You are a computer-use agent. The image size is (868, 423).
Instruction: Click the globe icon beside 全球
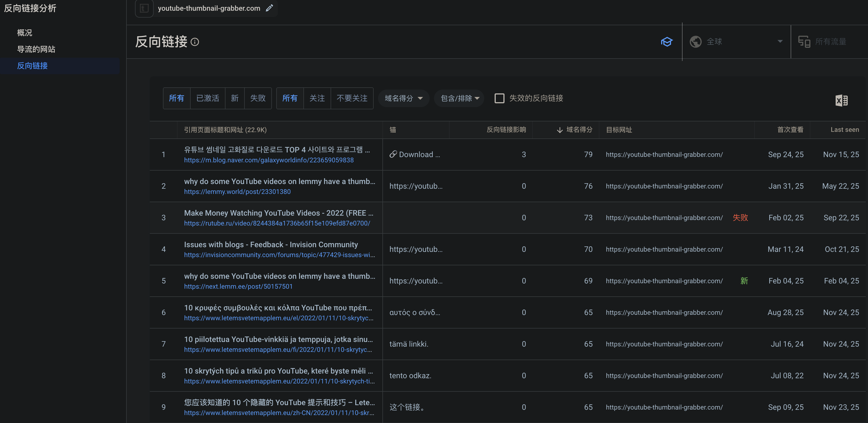pyautogui.click(x=695, y=42)
